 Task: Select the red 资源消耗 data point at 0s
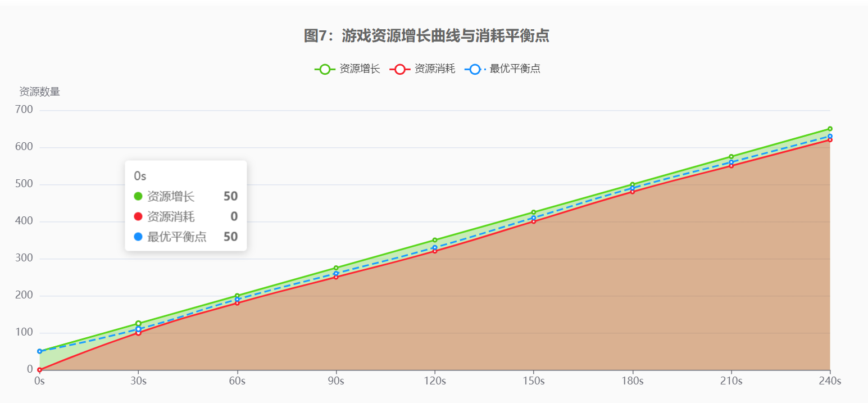(x=39, y=370)
